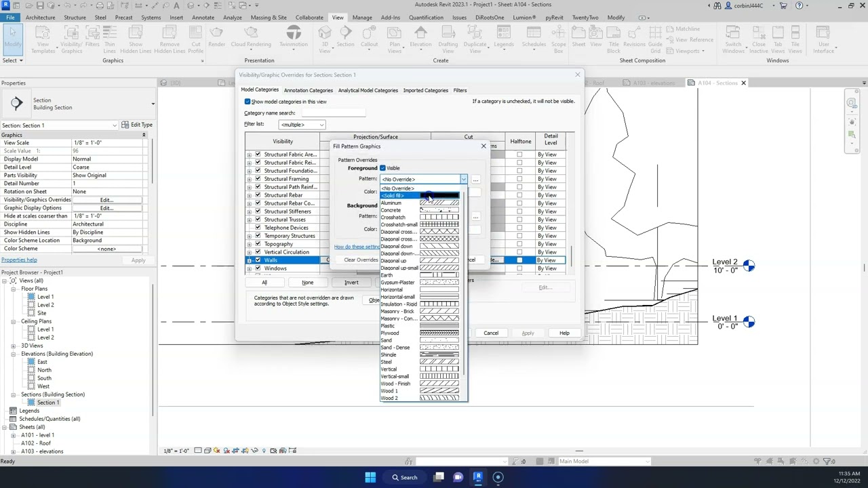Click the Invert selection button
868x488 pixels.
point(351,283)
